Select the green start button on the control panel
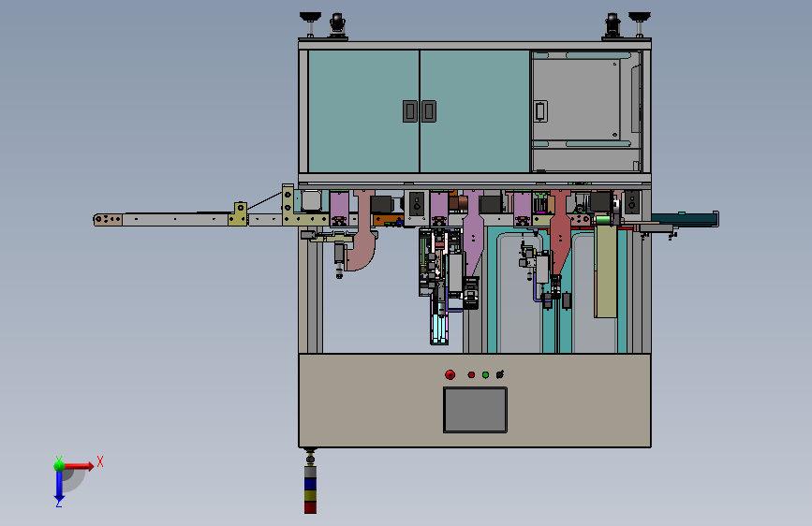 coord(485,374)
